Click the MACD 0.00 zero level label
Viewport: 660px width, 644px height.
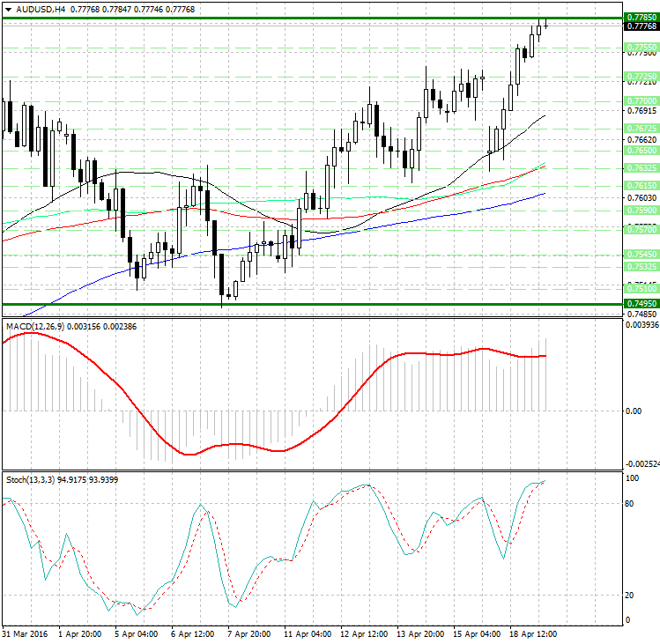coord(633,411)
